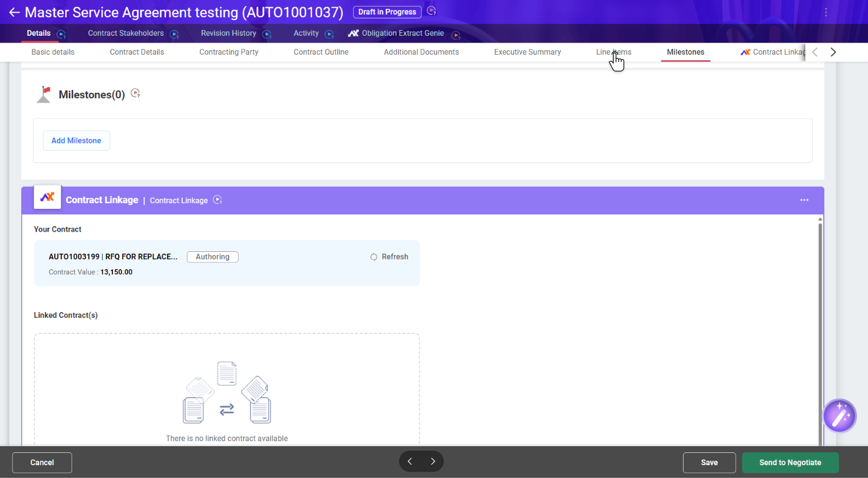Click the help icon beside Contract Linkage subtitle
Viewport: 868px width, 478px height.
pyautogui.click(x=217, y=200)
